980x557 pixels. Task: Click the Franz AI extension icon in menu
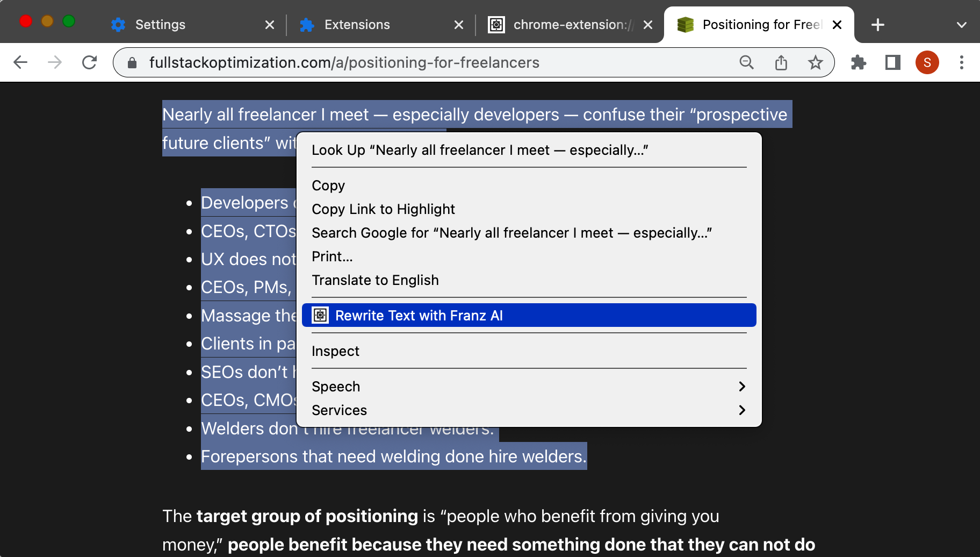point(320,315)
